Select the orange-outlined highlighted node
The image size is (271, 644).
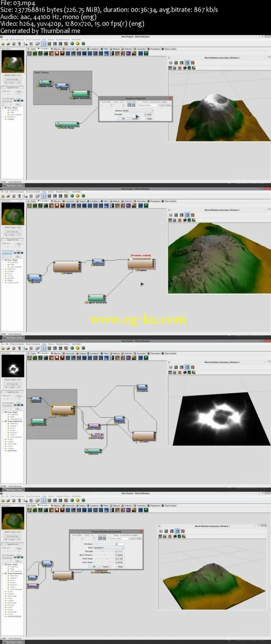pyautogui.click(x=62, y=409)
